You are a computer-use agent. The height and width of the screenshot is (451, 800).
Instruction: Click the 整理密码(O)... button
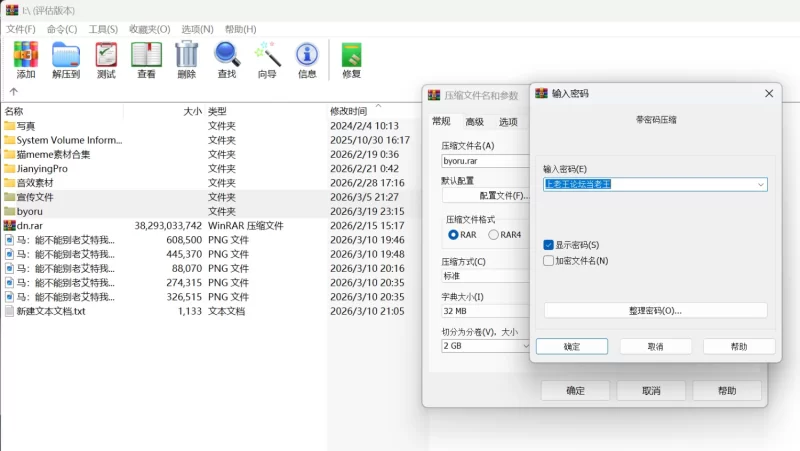(655, 311)
